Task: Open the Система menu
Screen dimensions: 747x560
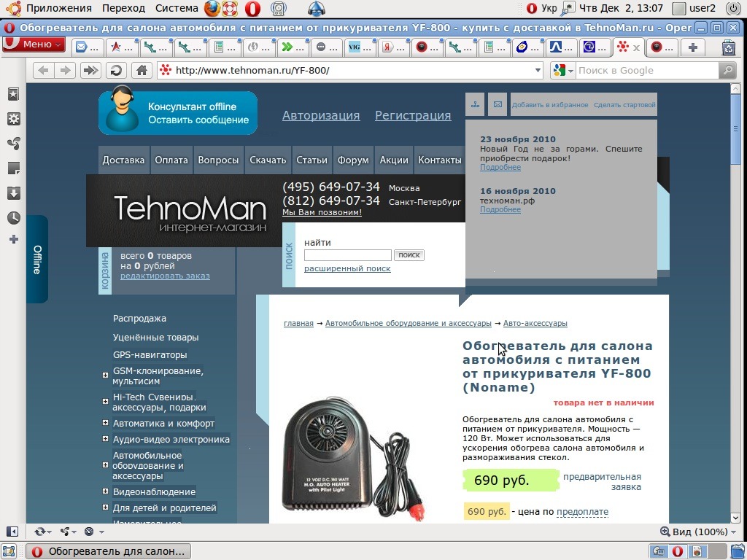Action: click(x=177, y=8)
